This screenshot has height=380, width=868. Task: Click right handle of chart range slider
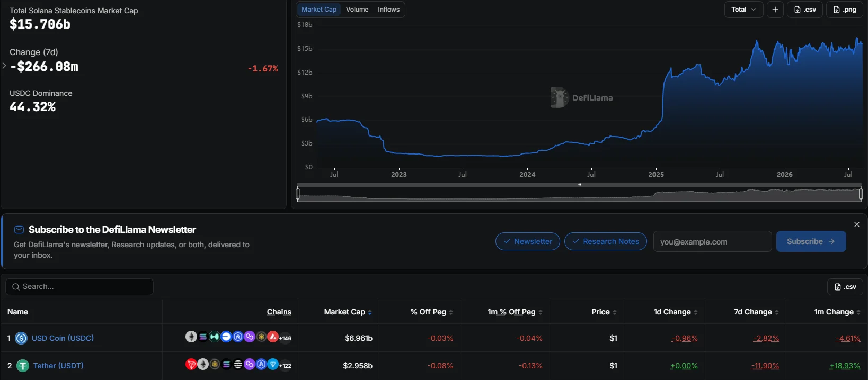861,194
